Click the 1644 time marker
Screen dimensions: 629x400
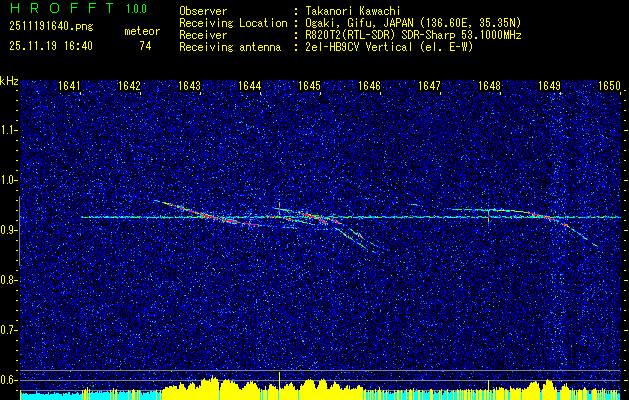point(250,86)
